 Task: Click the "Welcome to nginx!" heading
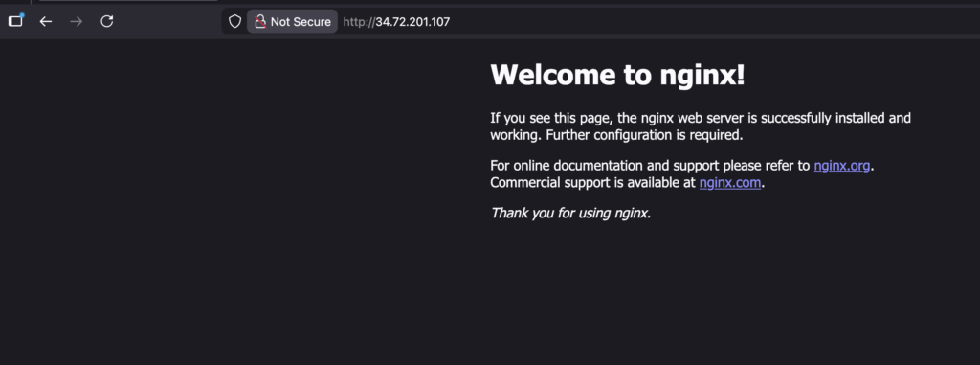617,75
